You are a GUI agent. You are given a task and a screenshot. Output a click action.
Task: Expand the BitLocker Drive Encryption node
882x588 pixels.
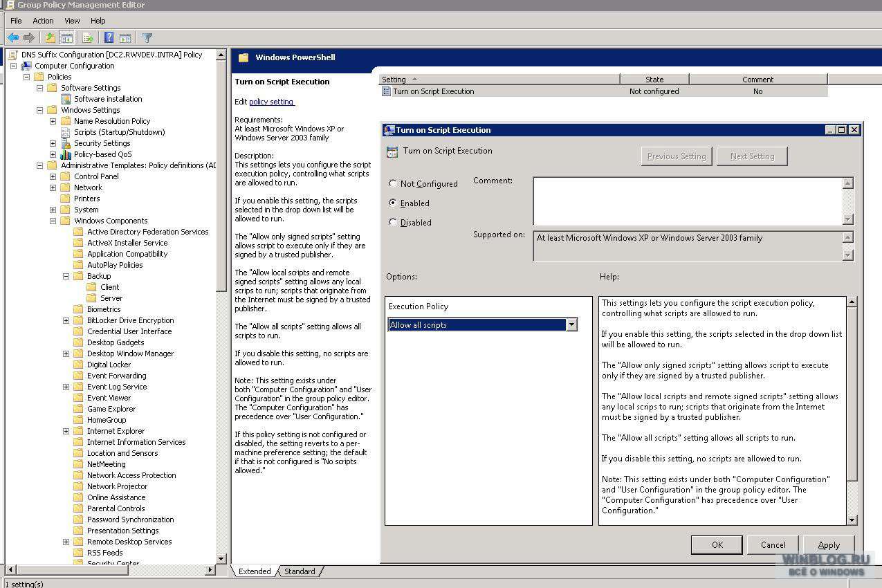point(66,320)
